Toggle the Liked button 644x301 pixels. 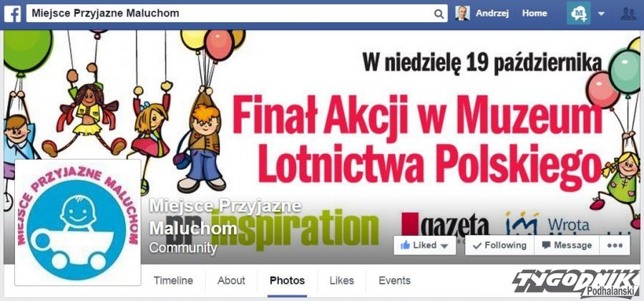[424, 246]
